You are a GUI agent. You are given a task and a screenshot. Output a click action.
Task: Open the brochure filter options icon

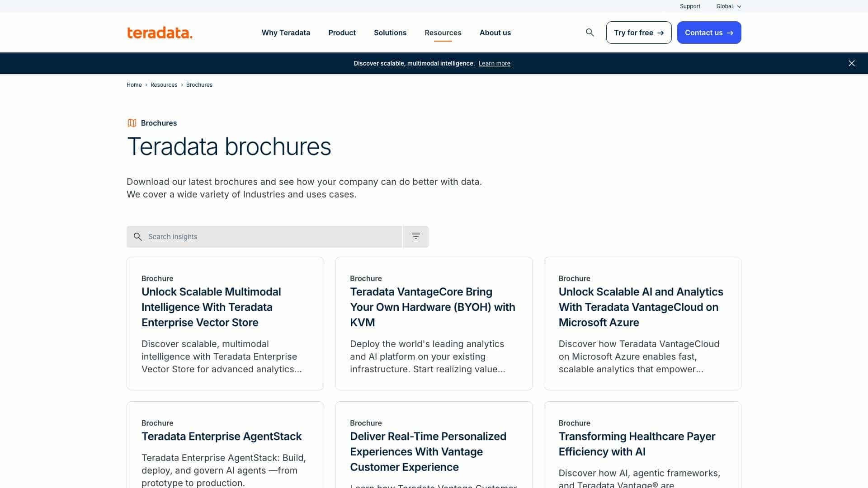pos(415,236)
